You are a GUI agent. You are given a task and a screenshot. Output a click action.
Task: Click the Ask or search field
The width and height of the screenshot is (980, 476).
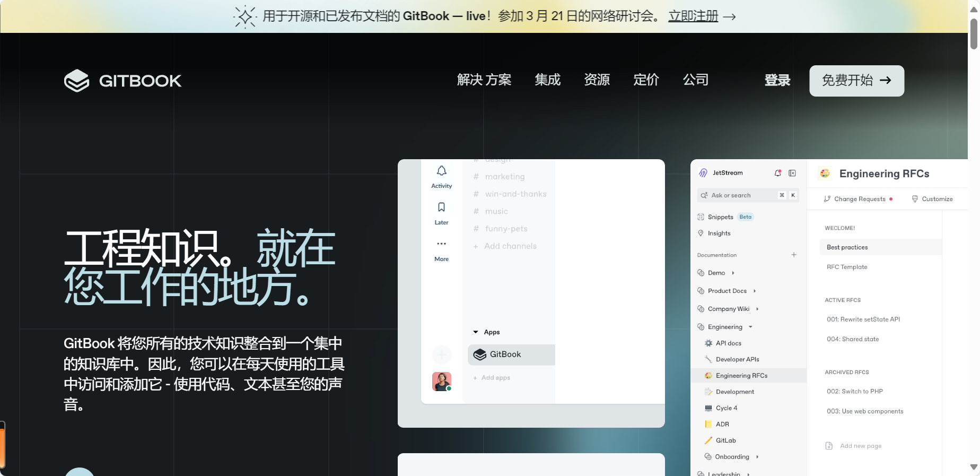coord(748,195)
